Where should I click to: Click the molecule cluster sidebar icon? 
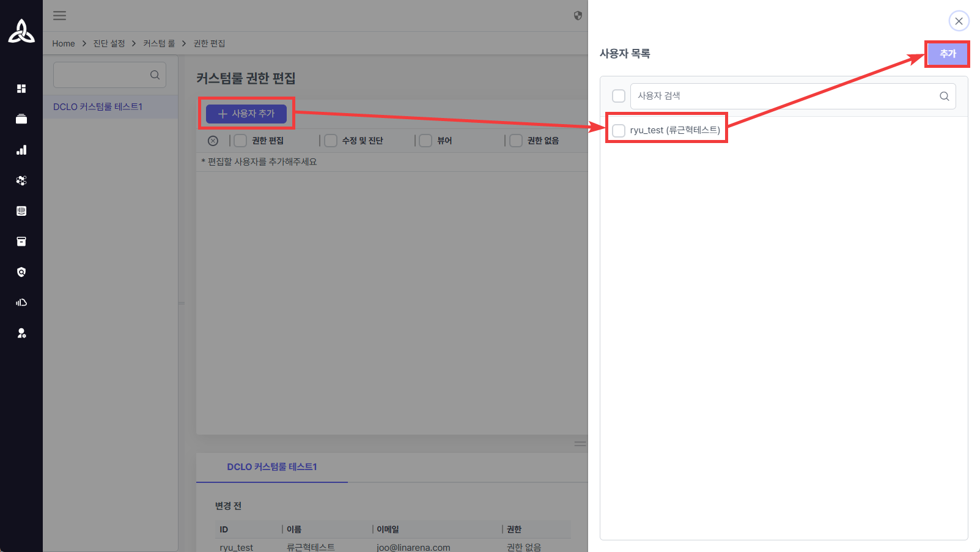coord(21,180)
